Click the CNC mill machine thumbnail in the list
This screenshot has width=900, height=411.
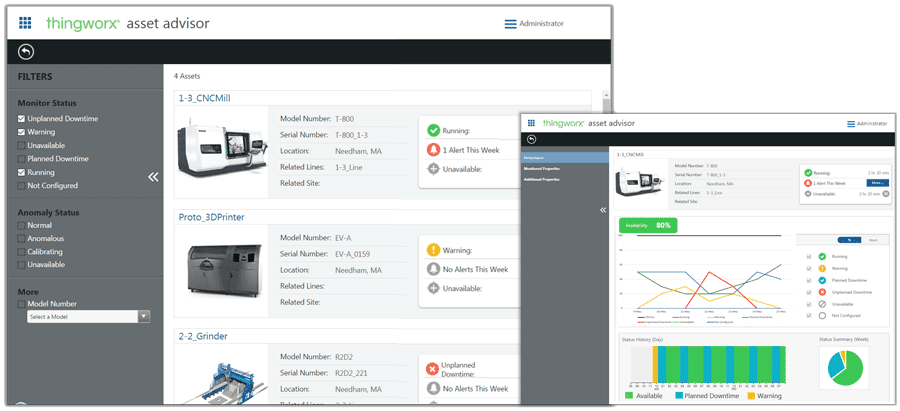(223, 148)
